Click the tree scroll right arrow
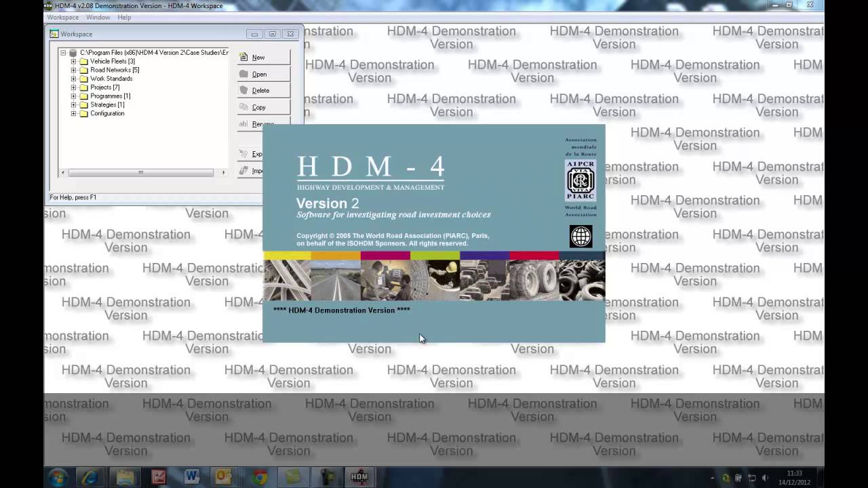Image resolution: width=868 pixels, height=488 pixels. tap(223, 173)
